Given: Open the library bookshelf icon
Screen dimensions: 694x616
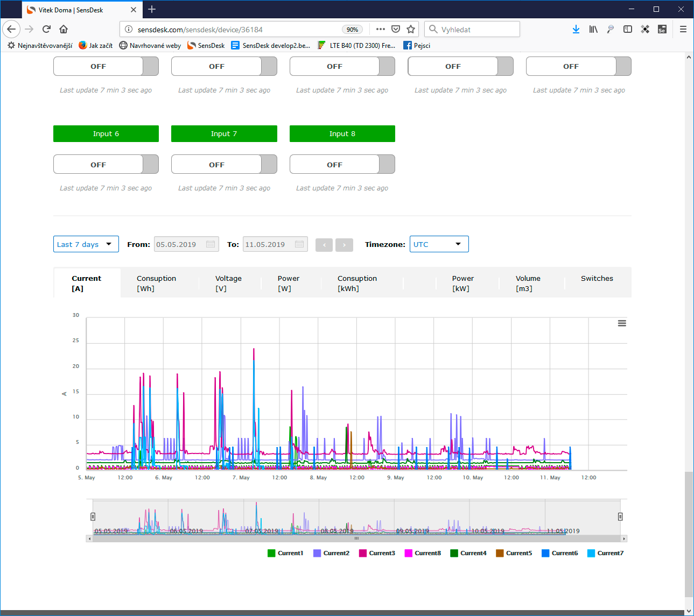Looking at the screenshot, I should 593,29.
